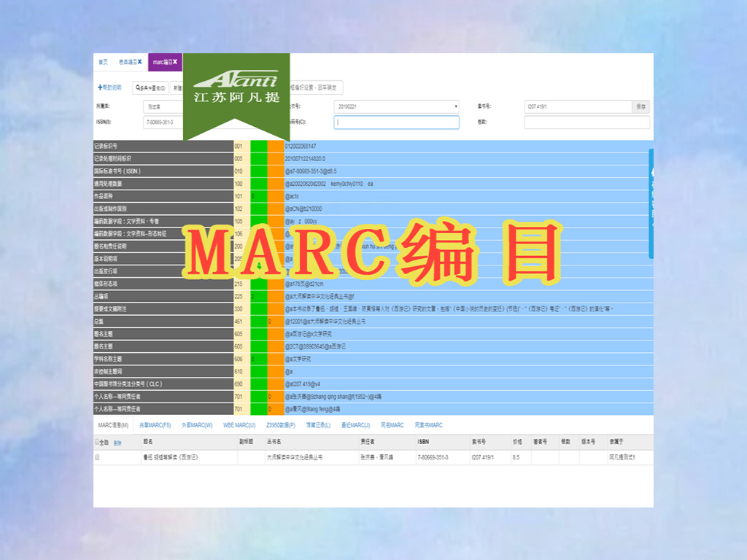Focus the highlighted empty input below 批次号
Image resolution: width=747 pixels, height=560 pixels.
coord(396,122)
